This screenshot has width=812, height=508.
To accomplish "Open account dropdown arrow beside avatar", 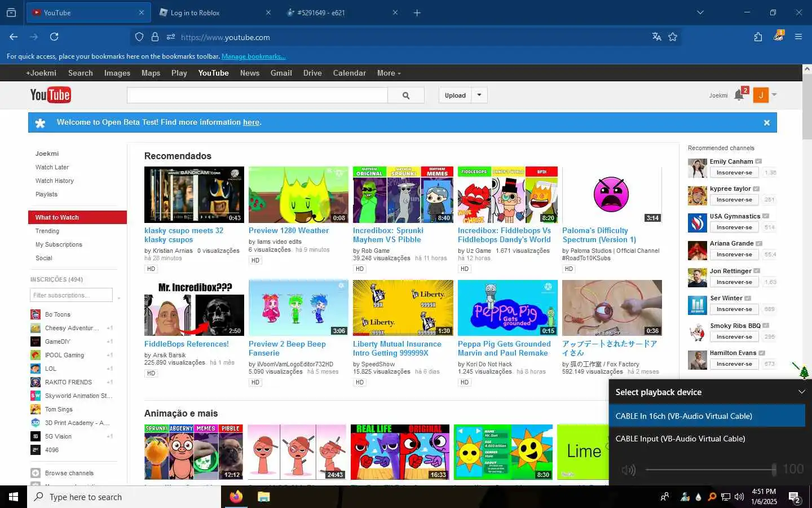I will coord(774,95).
